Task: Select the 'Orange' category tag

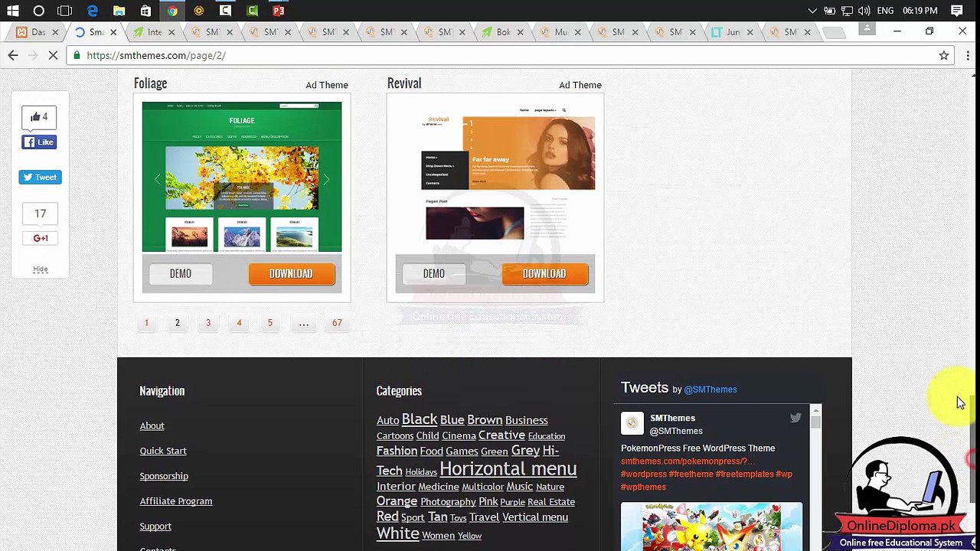Action: [x=397, y=501]
